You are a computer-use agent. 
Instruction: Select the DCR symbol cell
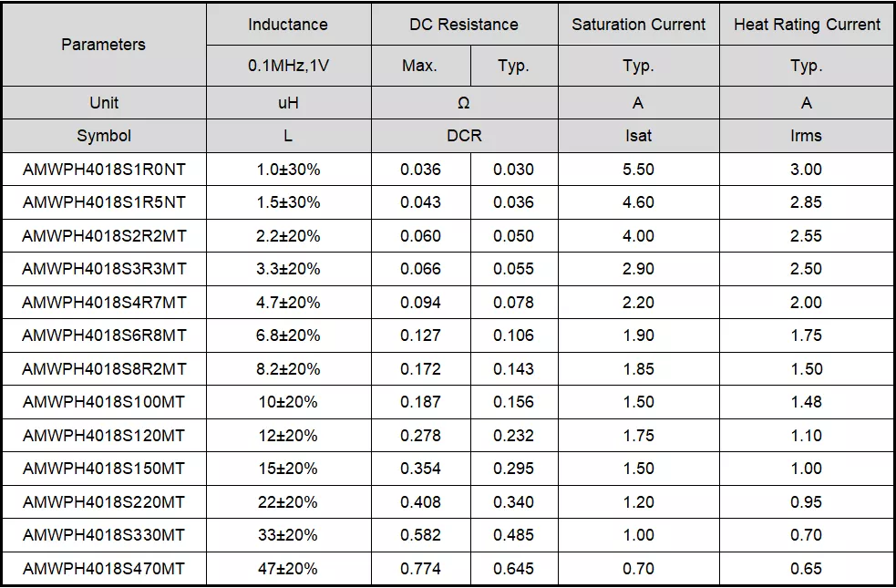click(464, 136)
